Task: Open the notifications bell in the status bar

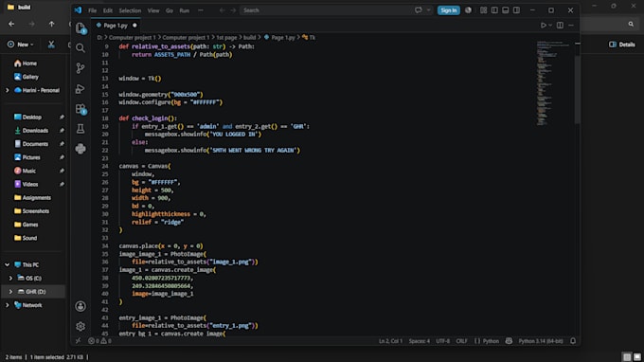Action: click(573, 341)
